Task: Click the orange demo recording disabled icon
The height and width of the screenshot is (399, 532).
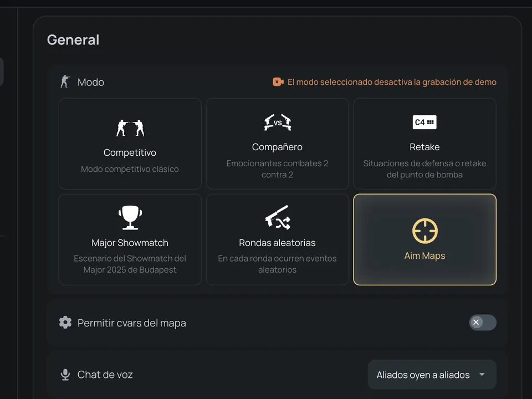Action: pyautogui.click(x=278, y=82)
